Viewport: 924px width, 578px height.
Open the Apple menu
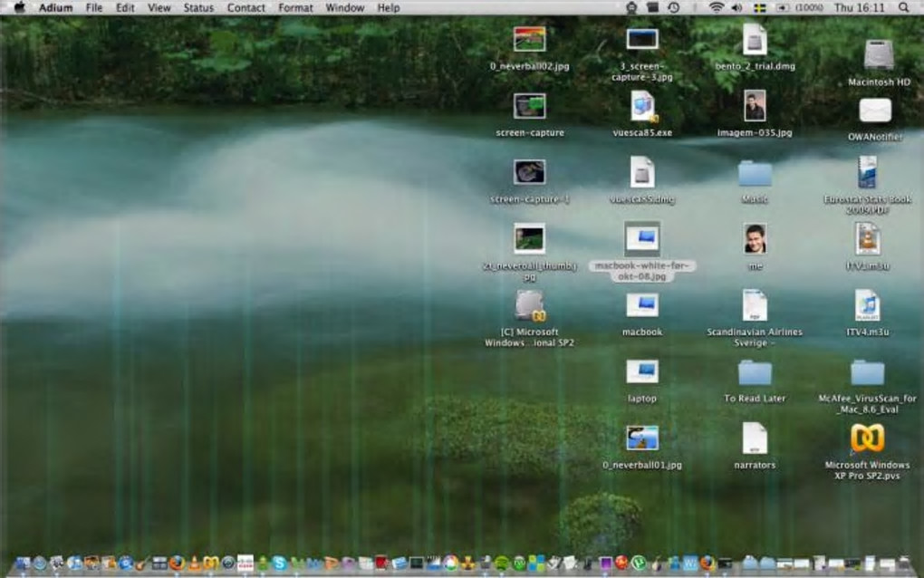19,7
